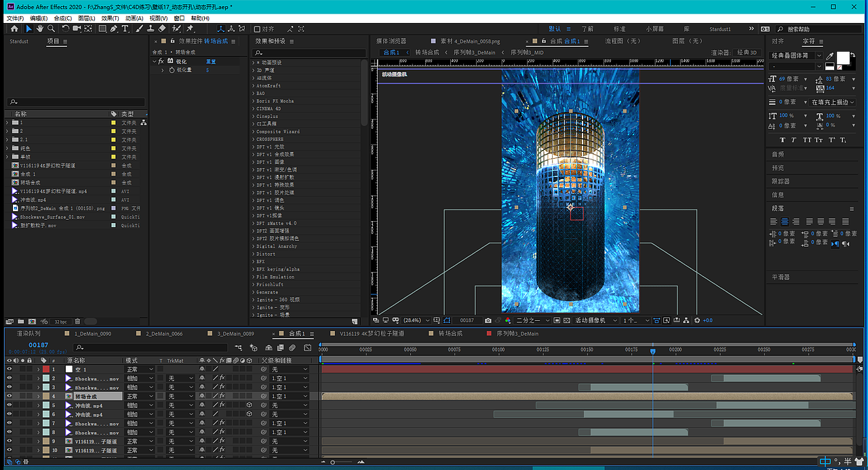This screenshot has width=868, height=470.
Task: Switch to the 转场合成 timeline tab
Action: [450, 334]
